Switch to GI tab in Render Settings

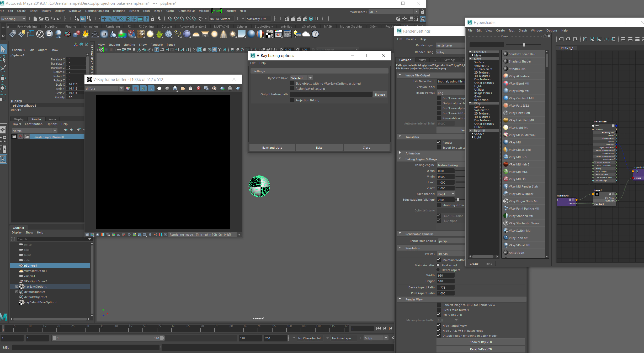pos(435,60)
